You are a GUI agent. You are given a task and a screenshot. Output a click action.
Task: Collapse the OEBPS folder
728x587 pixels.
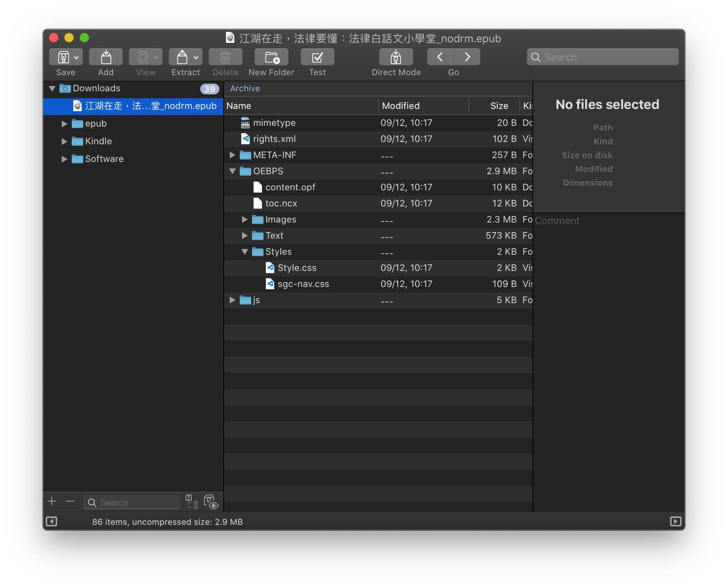pos(232,171)
